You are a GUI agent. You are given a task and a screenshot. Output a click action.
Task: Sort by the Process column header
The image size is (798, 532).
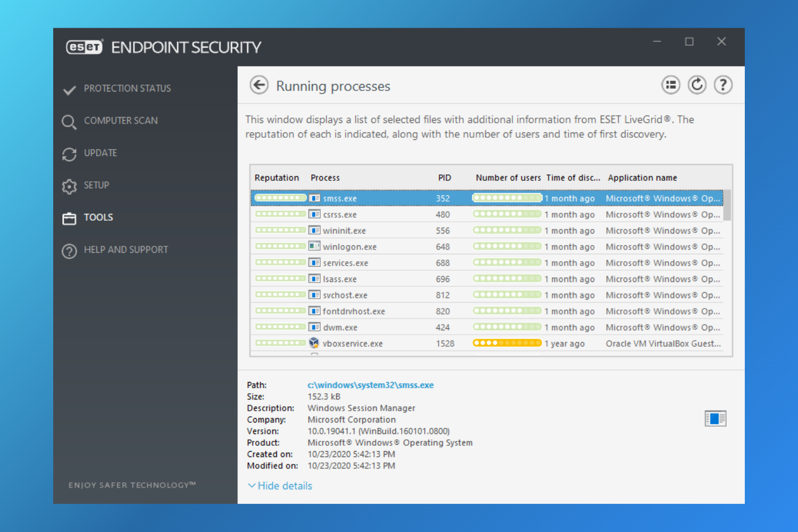[x=325, y=178]
